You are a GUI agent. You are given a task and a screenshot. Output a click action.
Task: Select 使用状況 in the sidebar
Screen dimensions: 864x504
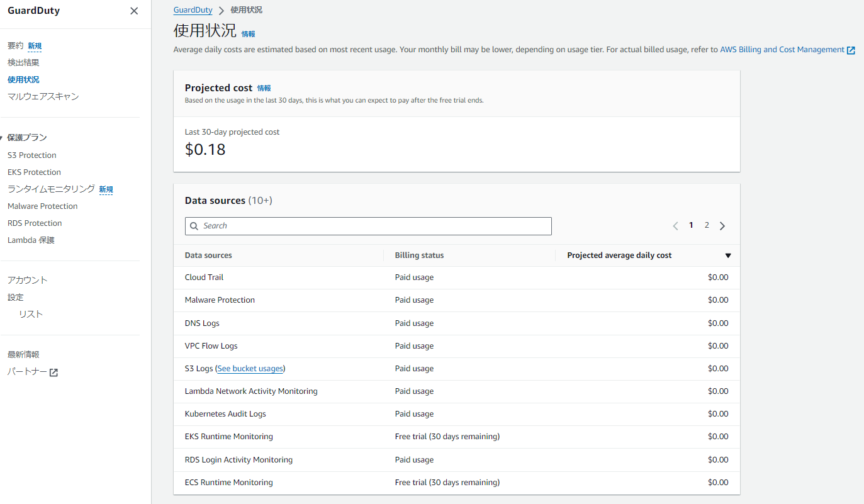click(x=23, y=79)
